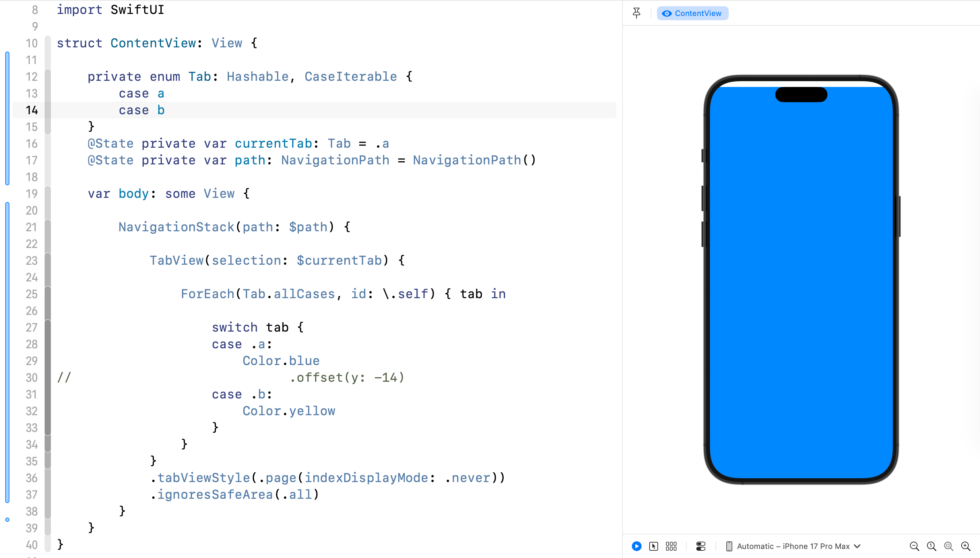Select the ContentView preview tab

pyautogui.click(x=692, y=13)
